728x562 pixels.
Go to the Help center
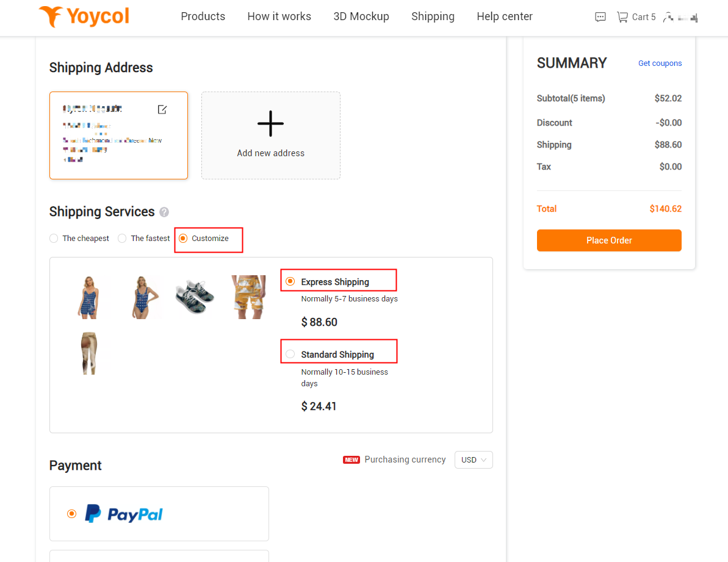[504, 16]
